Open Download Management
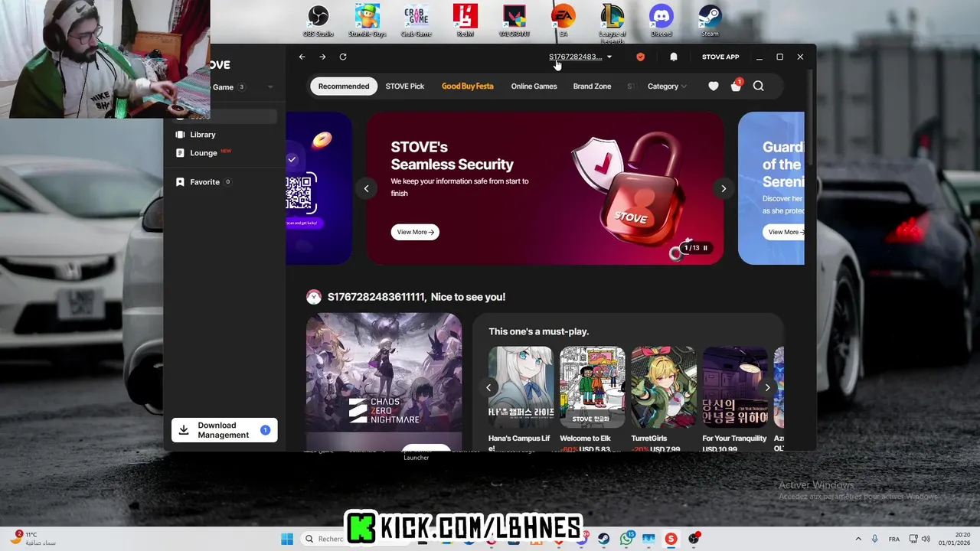980x551 pixels. coord(224,430)
